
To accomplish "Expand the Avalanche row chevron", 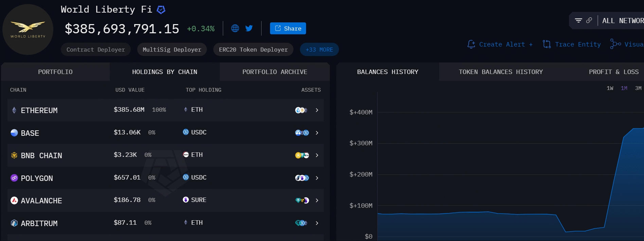I will (x=317, y=201).
